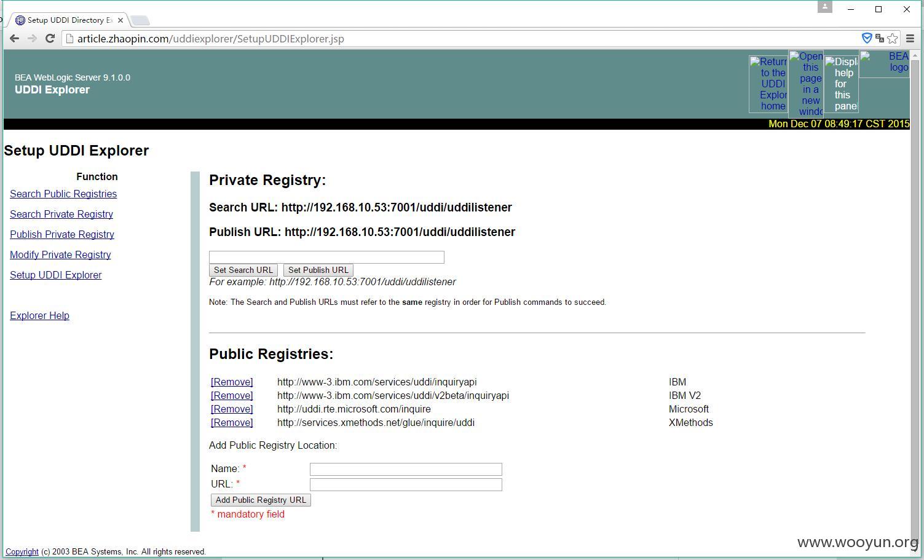This screenshot has width=924, height=560.
Task: Click the services.xmethods.net URL text
Action: click(x=376, y=423)
